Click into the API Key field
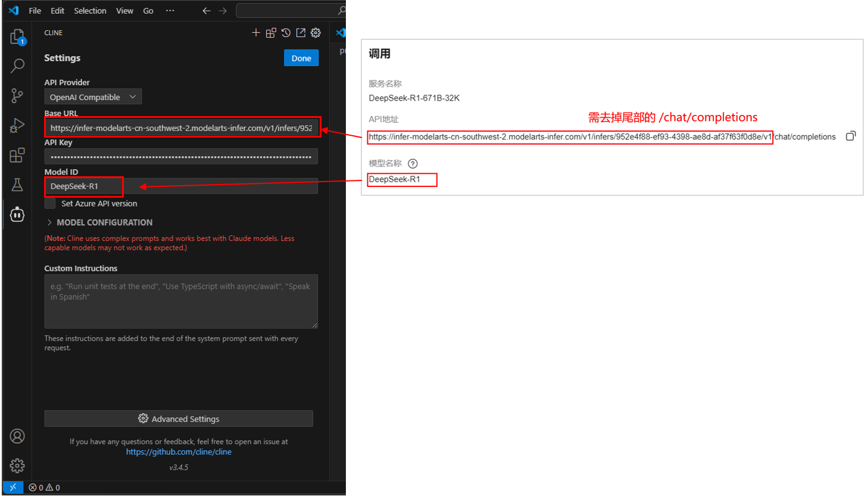 [x=181, y=157]
